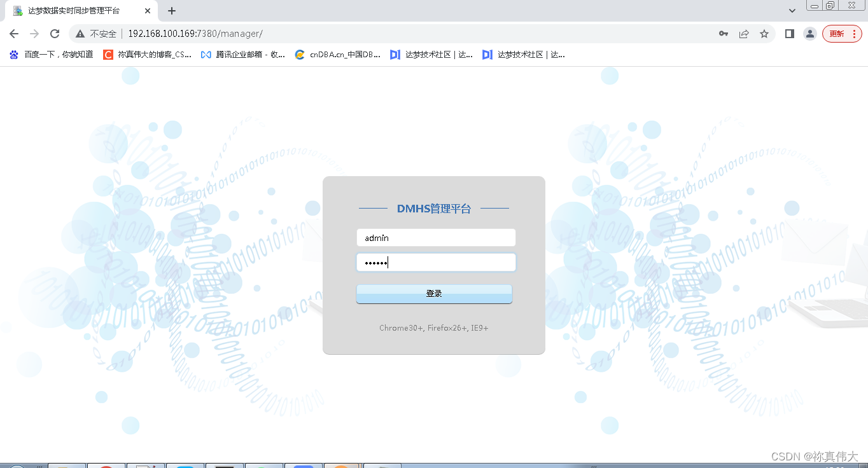This screenshot has height=468, width=868.
Task: Select the 达梦数据实时同步管理平台 tab
Action: tap(81, 11)
